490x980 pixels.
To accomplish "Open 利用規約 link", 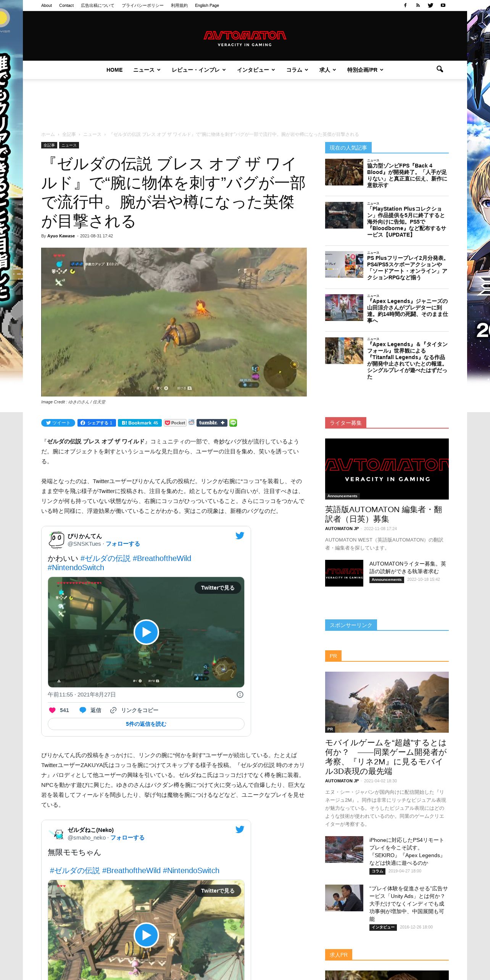I will pyautogui.click(x=179, y=5).
